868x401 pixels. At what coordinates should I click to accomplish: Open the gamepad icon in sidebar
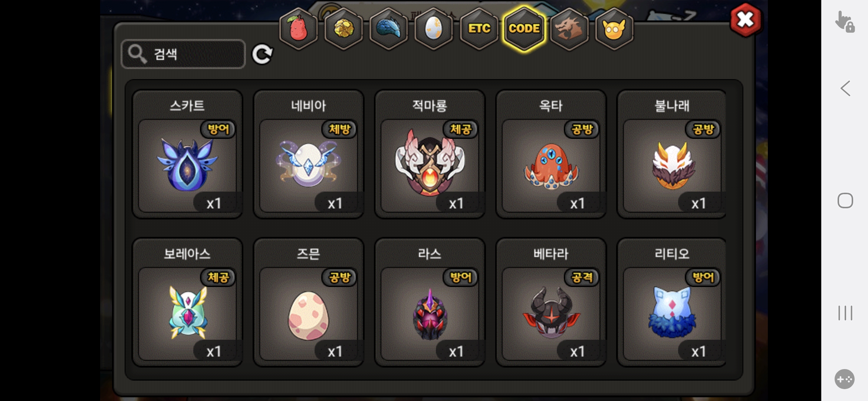point(845,379)
